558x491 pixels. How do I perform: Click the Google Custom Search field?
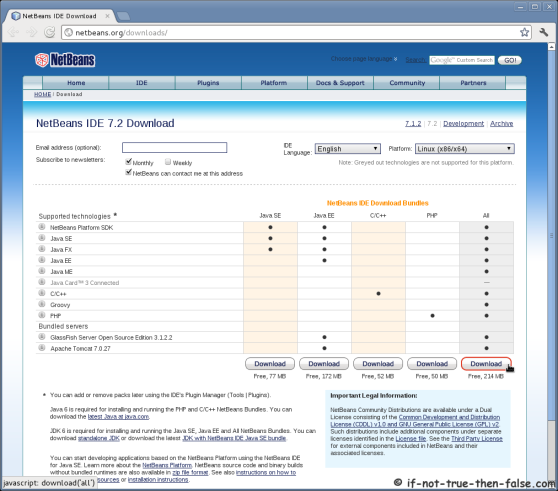click(x=462, y=60)
